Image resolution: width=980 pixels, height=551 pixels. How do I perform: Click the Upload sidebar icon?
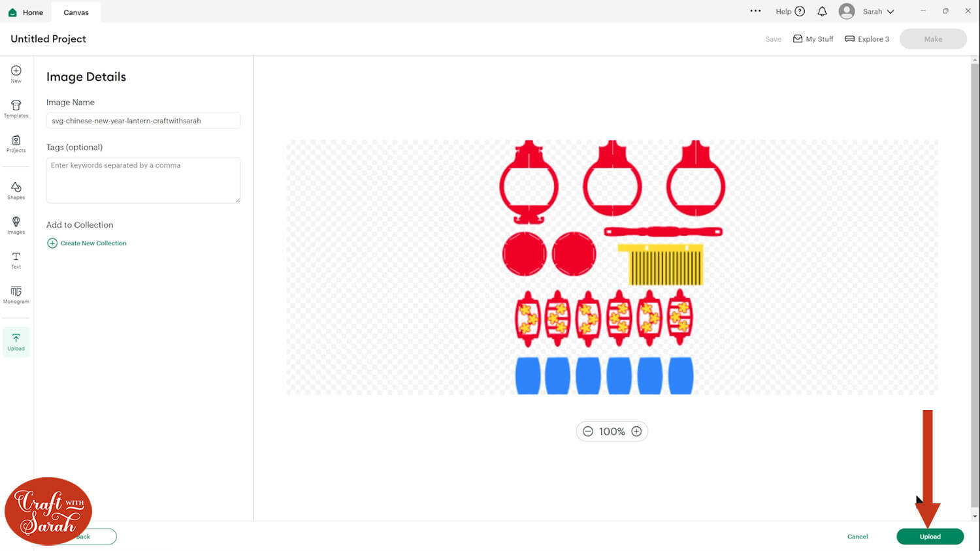point(16,341)
